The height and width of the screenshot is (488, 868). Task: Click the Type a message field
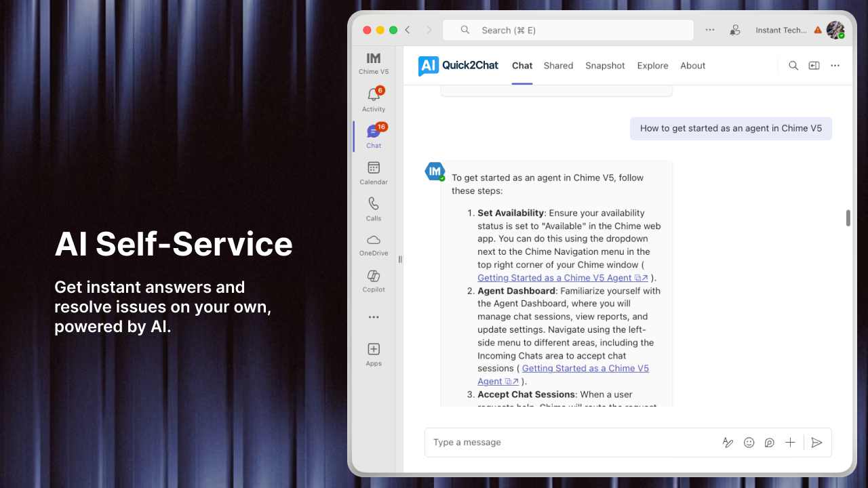coord(570,443)
